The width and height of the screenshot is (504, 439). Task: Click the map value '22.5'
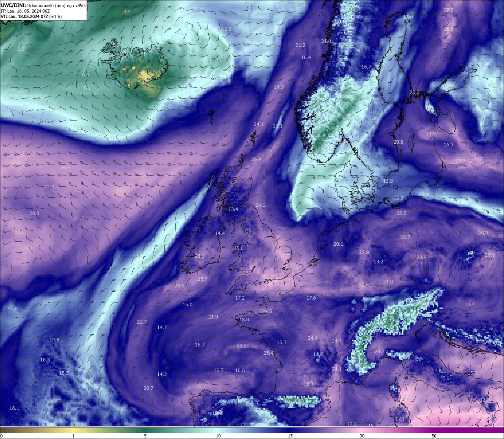tap(401, 213)
